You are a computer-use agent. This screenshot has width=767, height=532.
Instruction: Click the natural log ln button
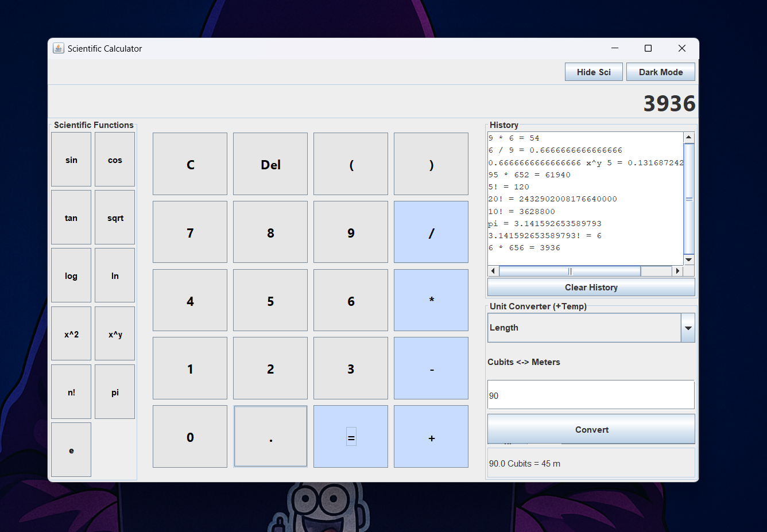point(115,275)
